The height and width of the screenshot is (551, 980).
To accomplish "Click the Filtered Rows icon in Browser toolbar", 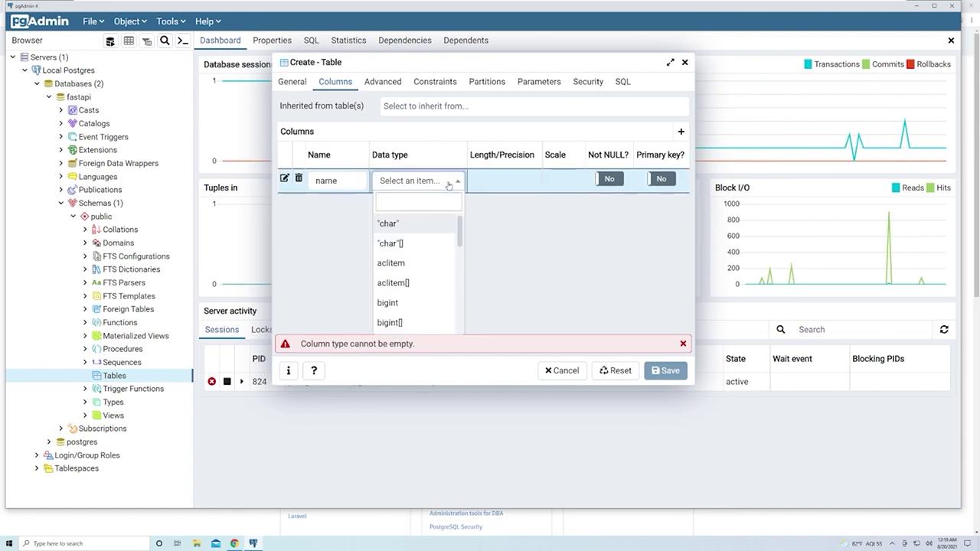I will [x=147, y=41].
